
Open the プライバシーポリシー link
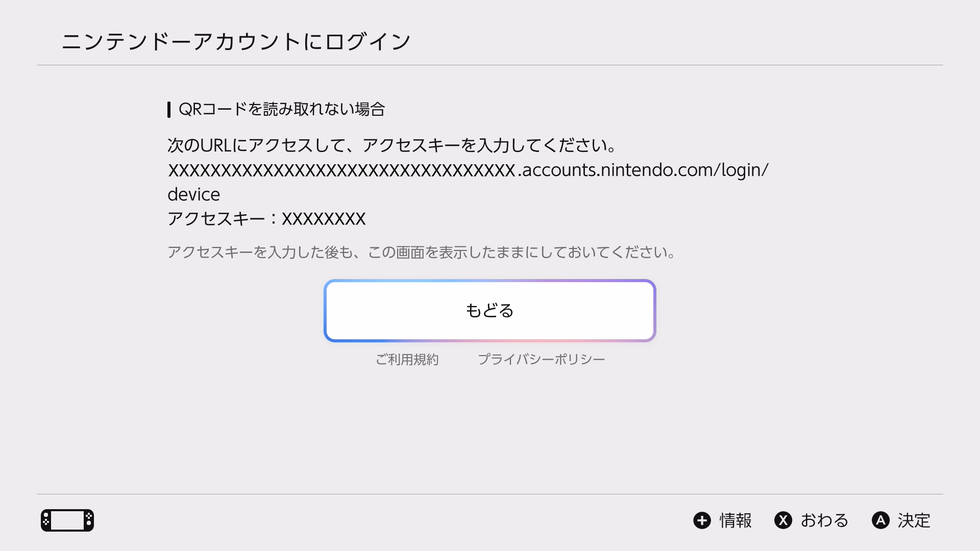pos(541,359)
